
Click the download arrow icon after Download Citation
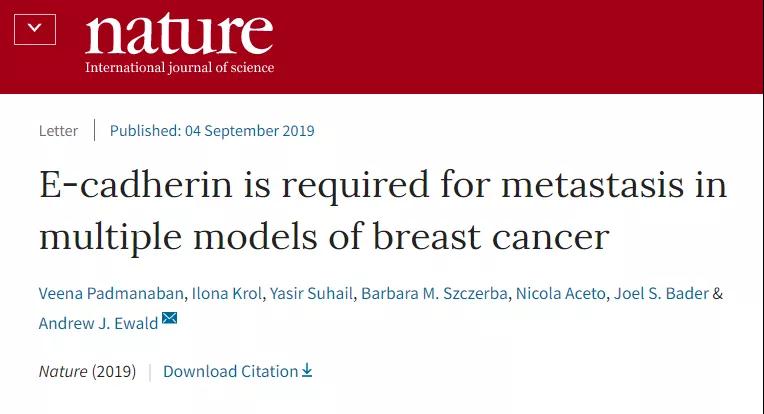(307, 370)
